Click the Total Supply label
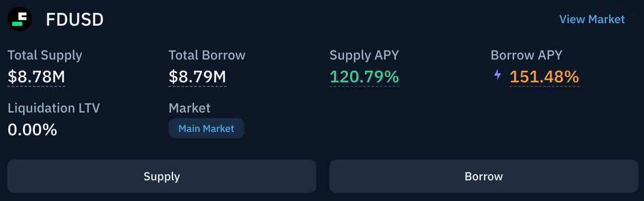Image resolution: width=644 pixels, height=201 pixels. (45, 55)
